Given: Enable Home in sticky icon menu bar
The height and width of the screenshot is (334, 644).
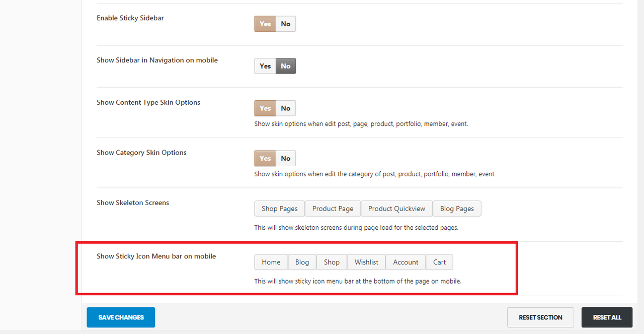Looking at the screenshot, I should (271, 262).
